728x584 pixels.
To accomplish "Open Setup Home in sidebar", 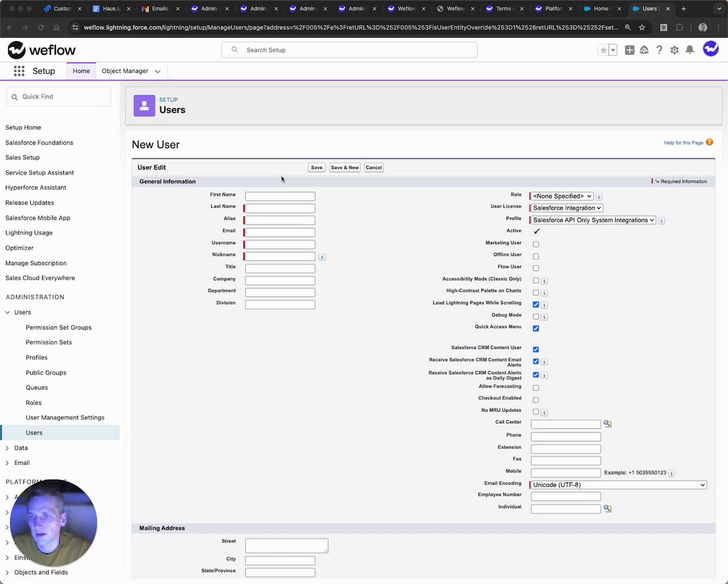I will (23, 128).
